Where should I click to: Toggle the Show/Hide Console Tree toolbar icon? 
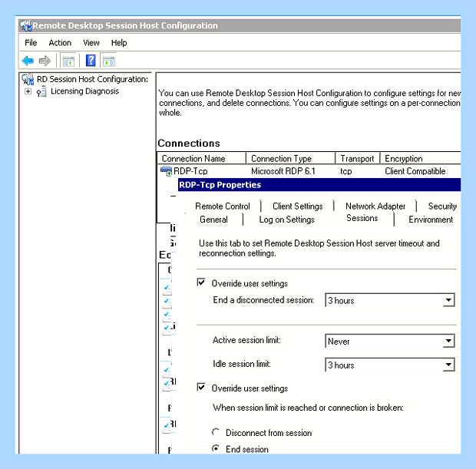(x=68, y=61)
